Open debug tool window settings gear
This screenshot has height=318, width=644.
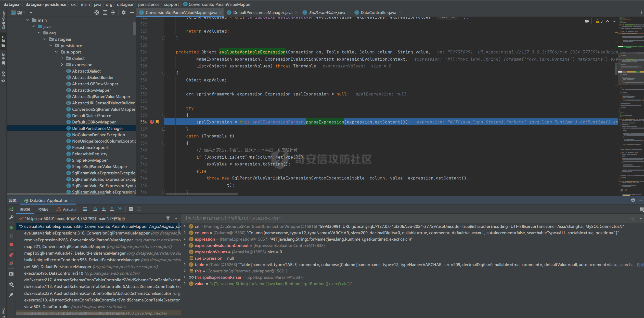[x=633, y=200]
